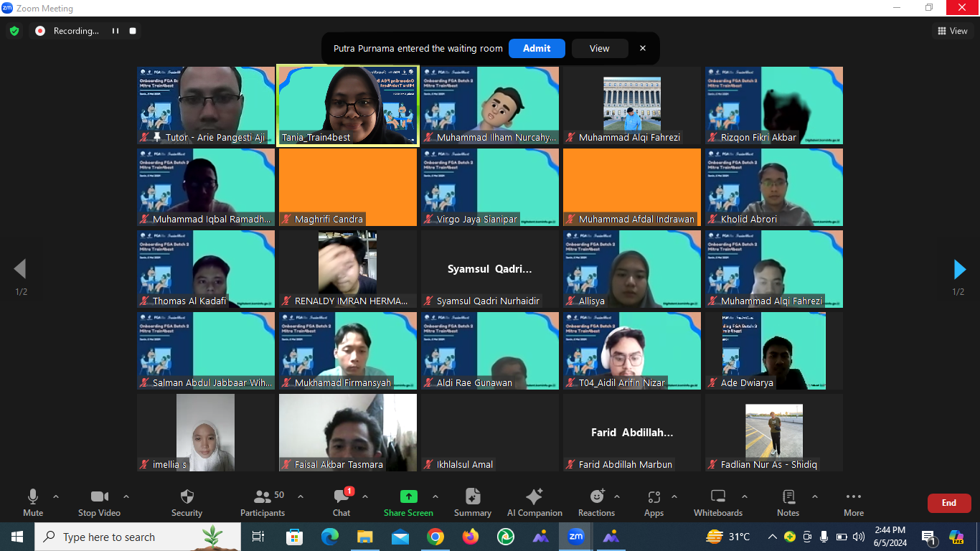The height and width of the screenshot is (551, 980).
Task: Expand the Share Screen options arrow
Action: (x=435, y=496)
